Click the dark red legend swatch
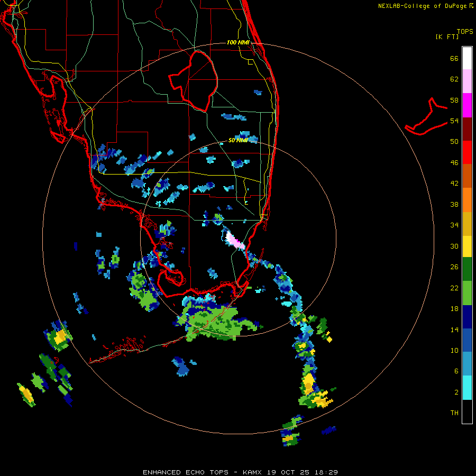This screenshot has height=476, width=476. (467, 130)
